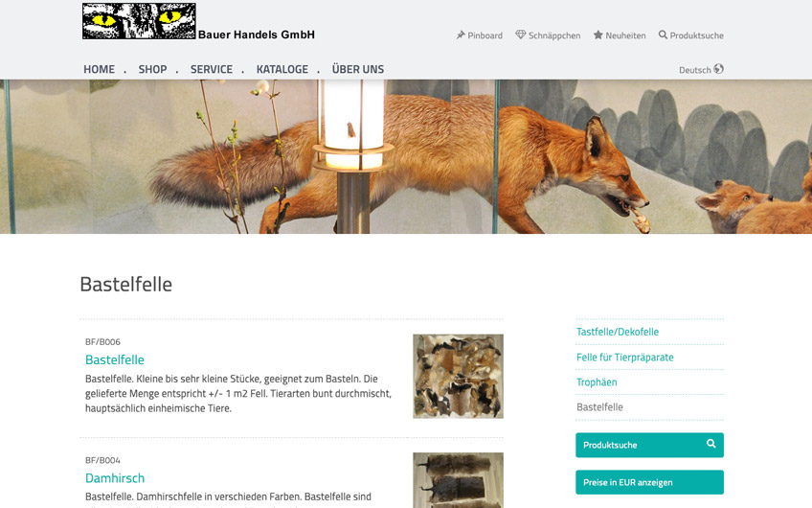Open the KATALOGE menu item
The height and width of the screenshot is (508, 812).
pyautogui.click(x=282, y=69)
